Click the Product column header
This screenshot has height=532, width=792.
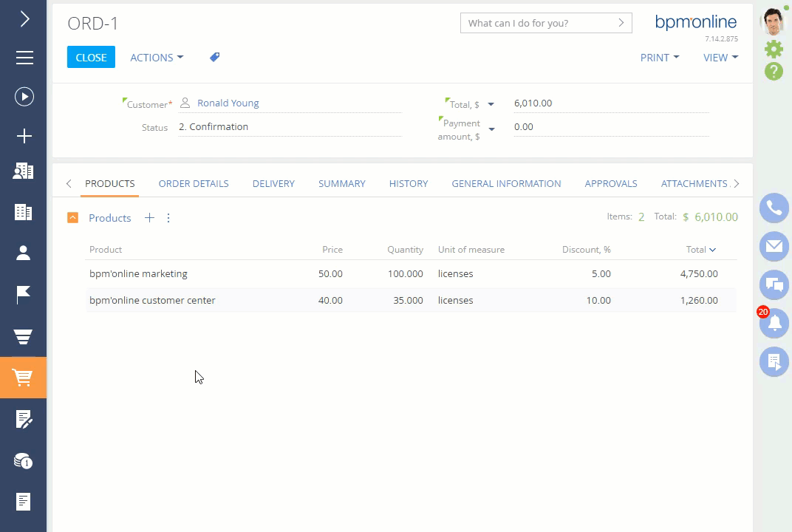pyautogui.click(x=106, y=250)
